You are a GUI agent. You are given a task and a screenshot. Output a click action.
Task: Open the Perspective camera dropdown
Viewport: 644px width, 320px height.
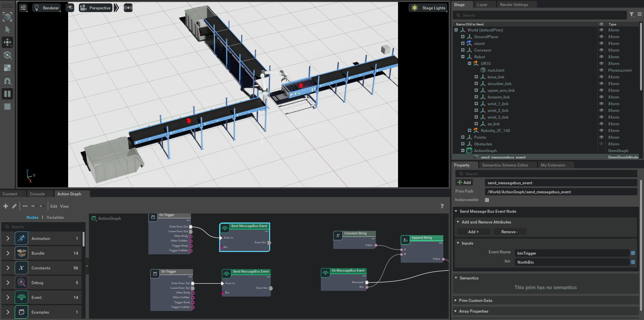[x=96, y=8]
